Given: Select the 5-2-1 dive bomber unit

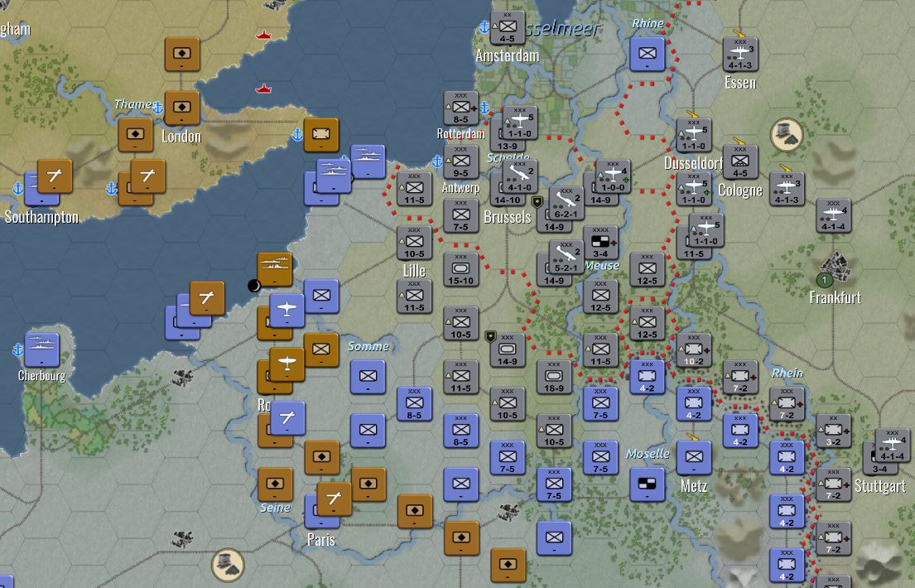Looking at the screenshot, I should pos(566,257).
